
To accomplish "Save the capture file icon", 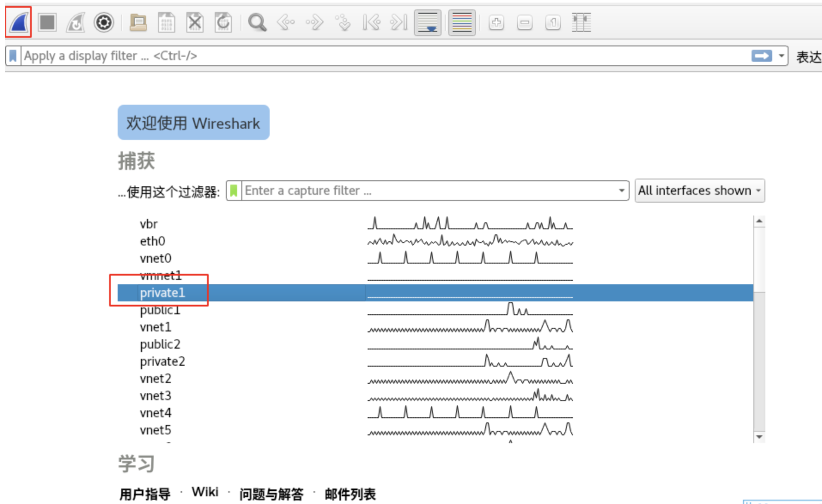I will pos(166,22).
